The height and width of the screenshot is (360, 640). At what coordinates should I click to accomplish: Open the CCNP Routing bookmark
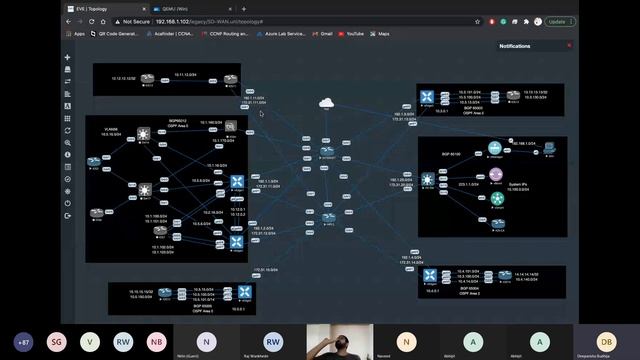pyautogui.click(x=225, y=34)
